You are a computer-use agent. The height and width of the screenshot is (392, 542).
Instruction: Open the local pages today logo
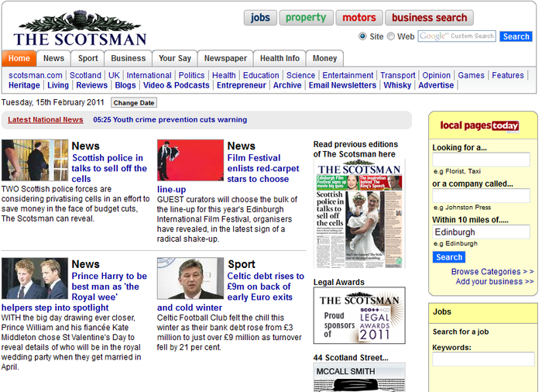479,126
